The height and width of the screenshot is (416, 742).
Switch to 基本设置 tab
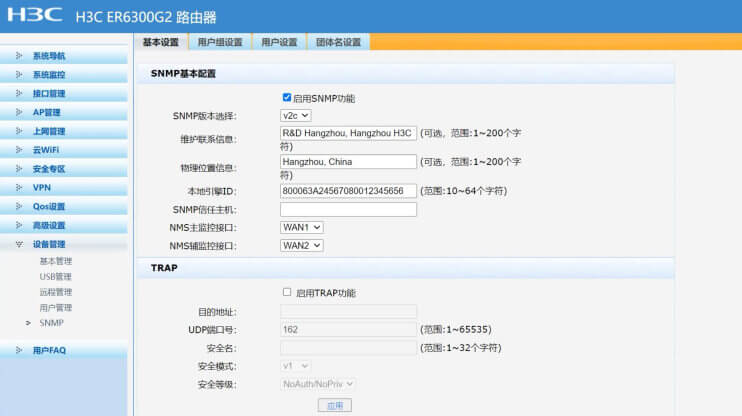(x=161, y=42)
